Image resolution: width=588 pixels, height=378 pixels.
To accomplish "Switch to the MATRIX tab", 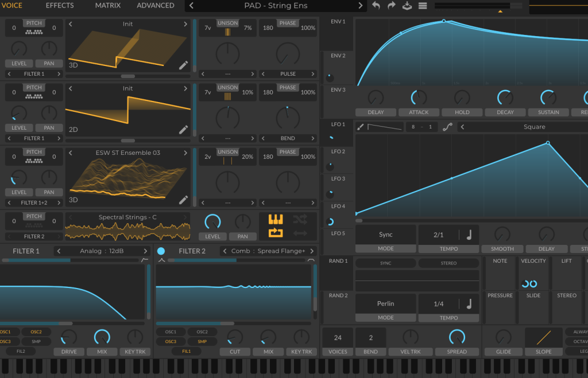I will pos(108,6).
